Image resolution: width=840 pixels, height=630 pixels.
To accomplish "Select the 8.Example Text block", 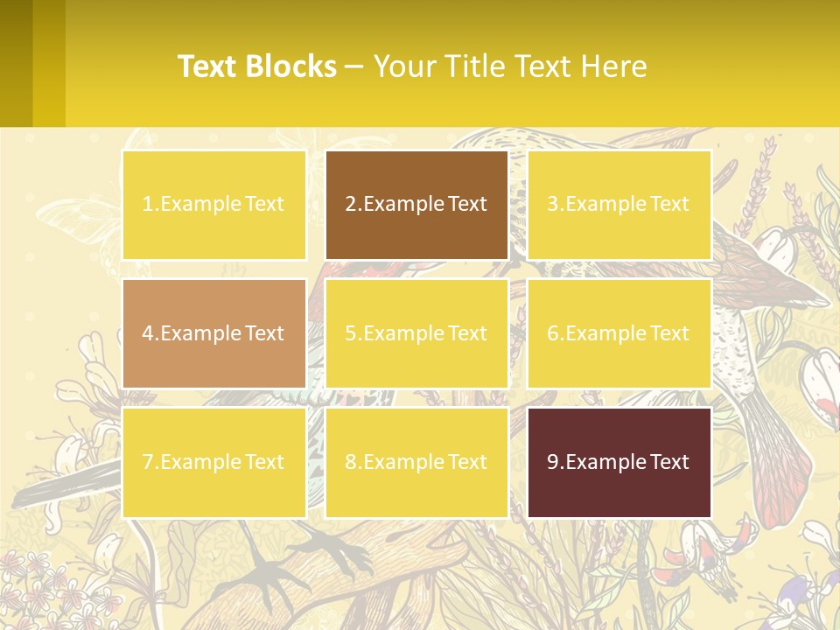I will pos(416,462).
